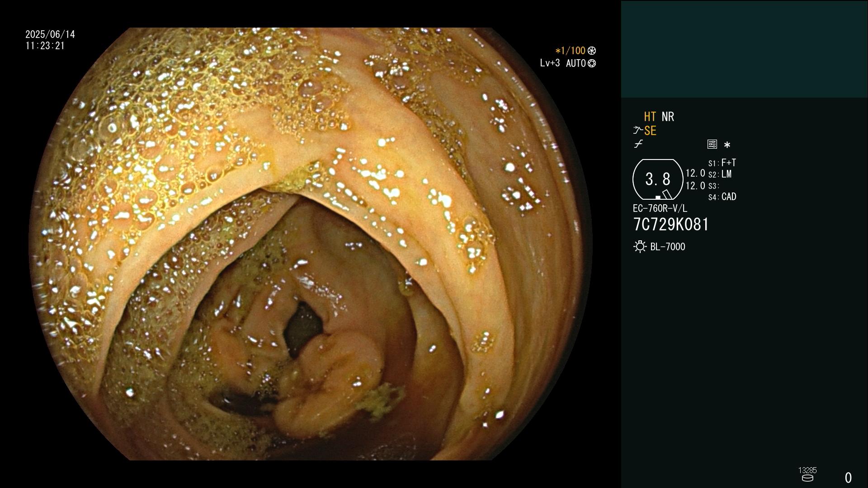Click the upper 12.0 value

tap(695, 174)
